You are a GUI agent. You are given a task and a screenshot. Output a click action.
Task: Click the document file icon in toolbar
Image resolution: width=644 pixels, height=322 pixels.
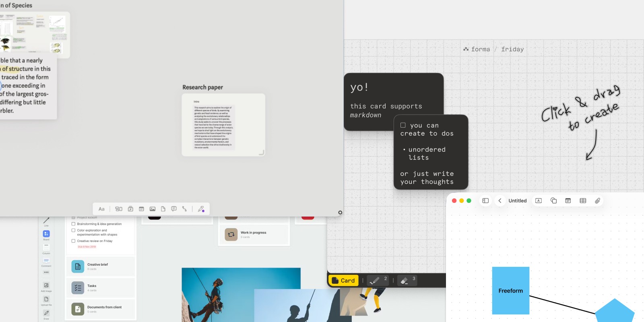(163, 209)
